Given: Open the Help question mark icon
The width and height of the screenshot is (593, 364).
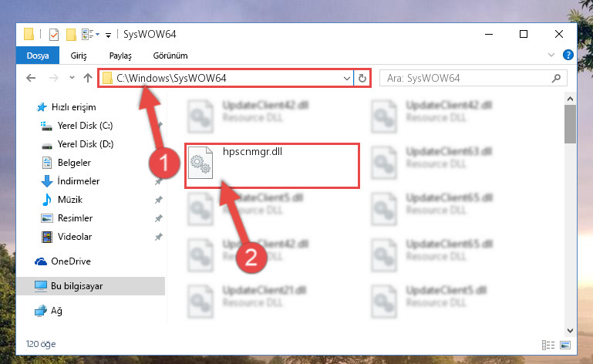Looking at the screenshot, I should [568, 55].
